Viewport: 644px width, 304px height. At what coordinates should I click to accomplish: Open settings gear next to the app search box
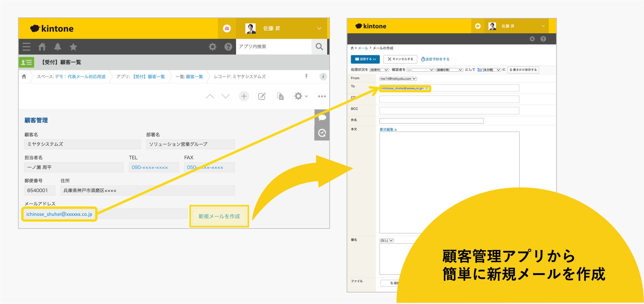coord(213,47)
